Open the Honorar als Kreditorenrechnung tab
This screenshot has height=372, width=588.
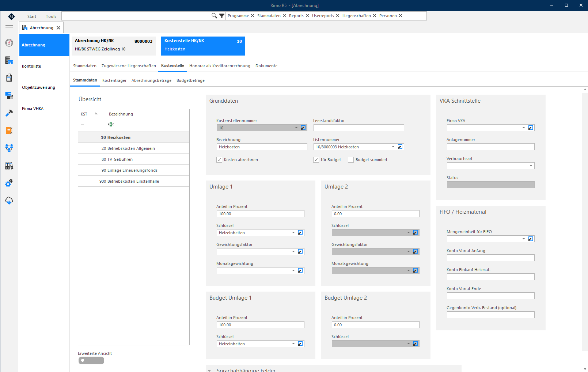[x=220, y=66]
